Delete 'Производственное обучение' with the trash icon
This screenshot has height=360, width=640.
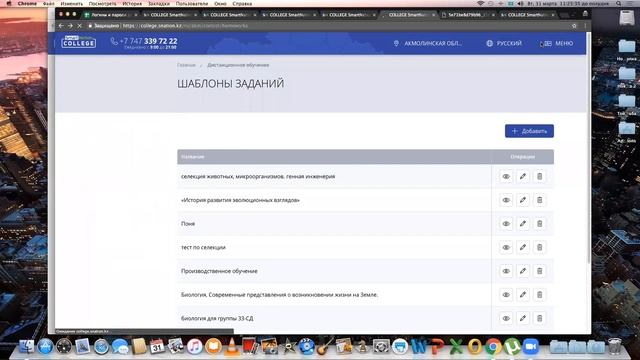click(539, 271)
